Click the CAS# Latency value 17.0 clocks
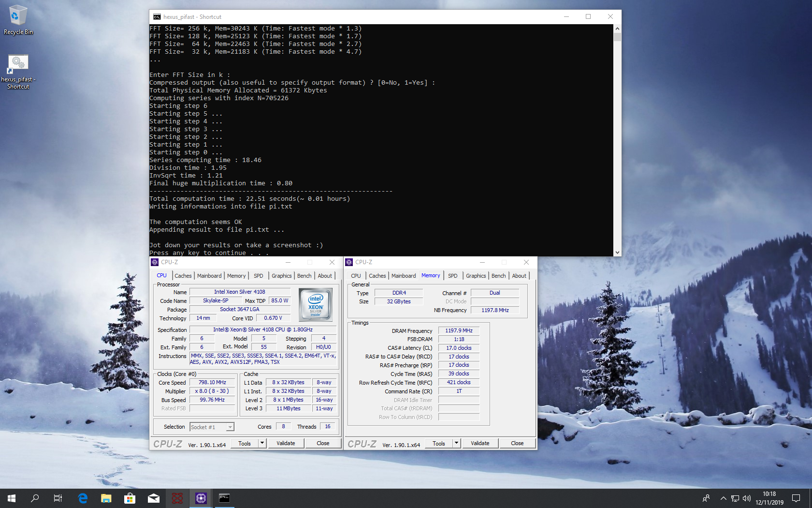This screenshot has width=812, height=508. click(x=459, y=348)
